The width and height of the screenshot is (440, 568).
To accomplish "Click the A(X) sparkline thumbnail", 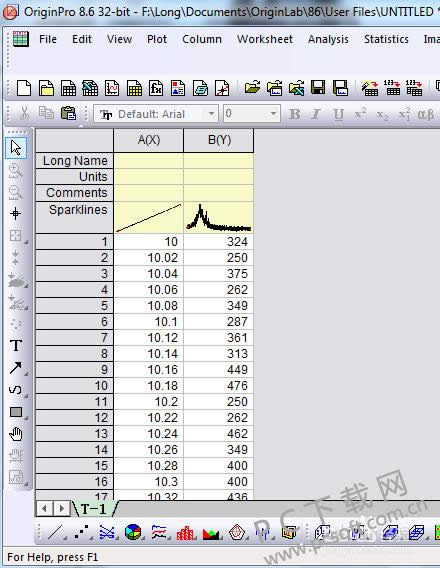I will [x=148, y=217].
